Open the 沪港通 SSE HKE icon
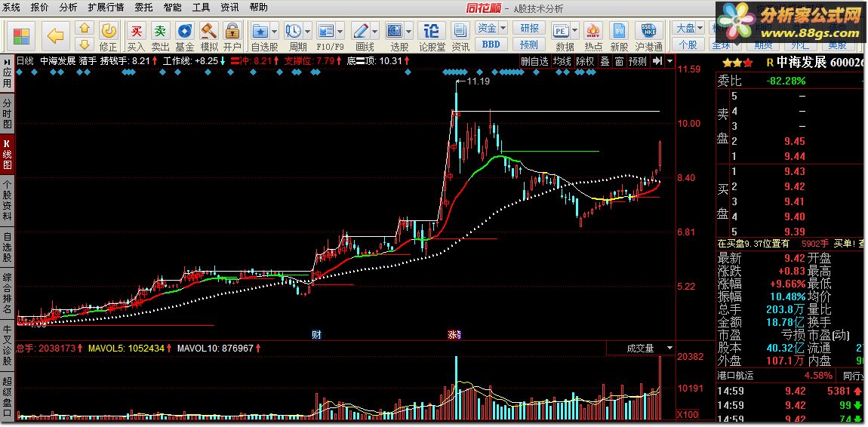Viewport: 868px width, 427px height. (x=649, y=31)
